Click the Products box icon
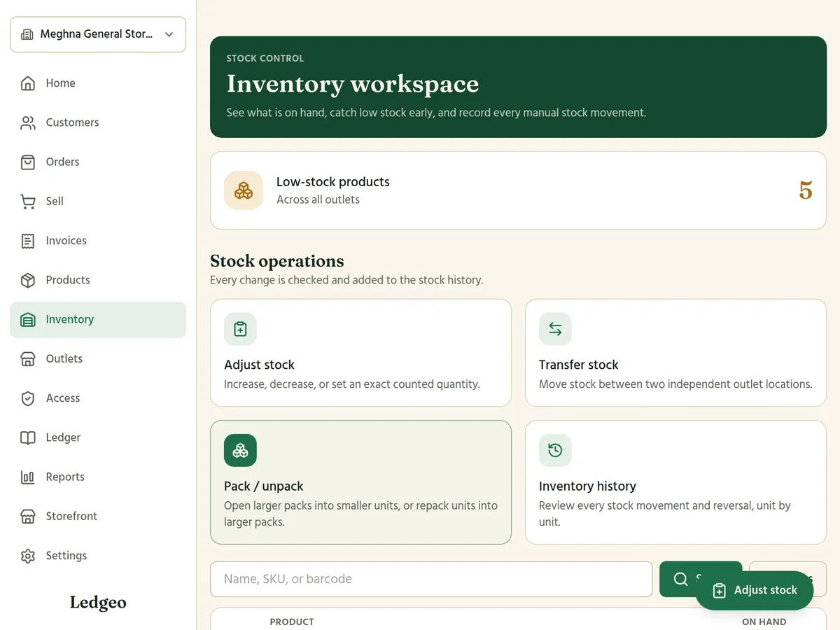Screen dimensions: 840x630 click(28, 280)
